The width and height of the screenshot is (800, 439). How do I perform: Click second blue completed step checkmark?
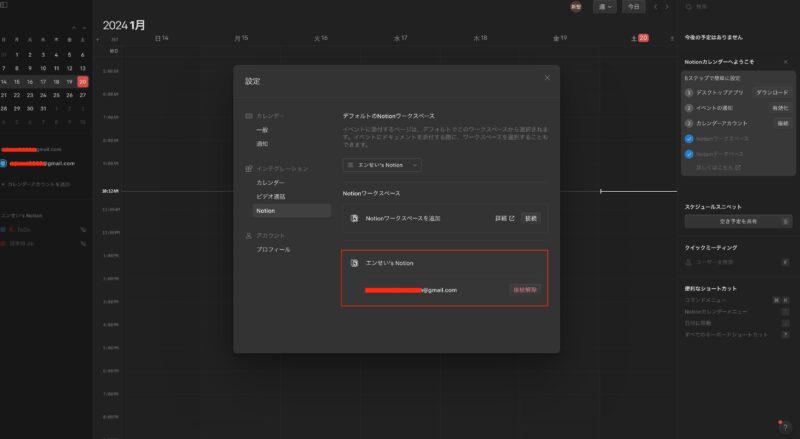tap(689, 154)
